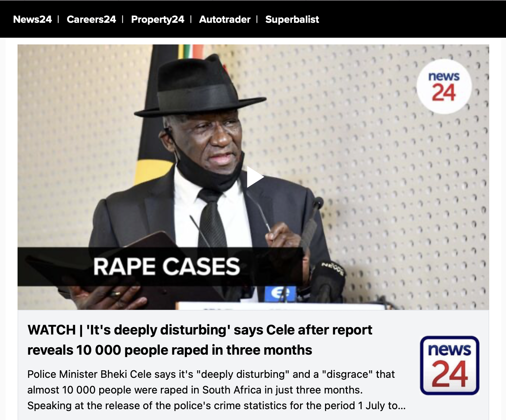Click the Police Minister Bheki Cele summary text
This screenshot has width=506, height=420.
(216, 390)
